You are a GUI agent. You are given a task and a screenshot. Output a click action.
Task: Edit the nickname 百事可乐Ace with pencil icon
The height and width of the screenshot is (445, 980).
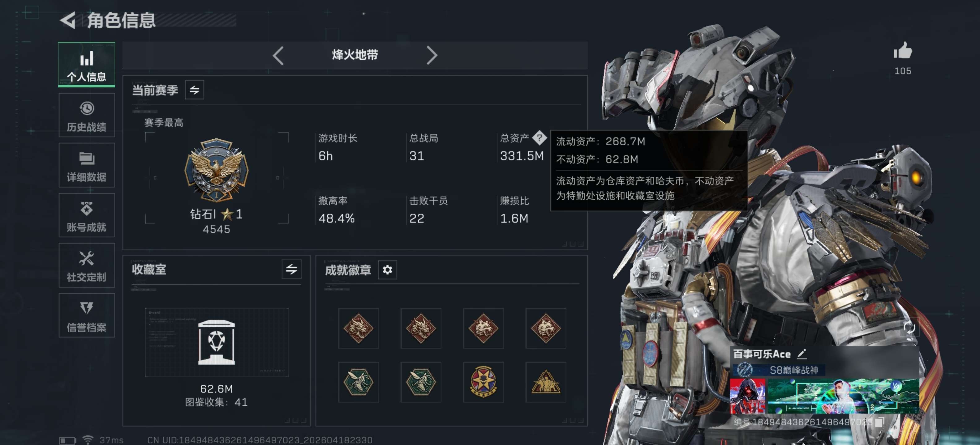click(802, 354)
